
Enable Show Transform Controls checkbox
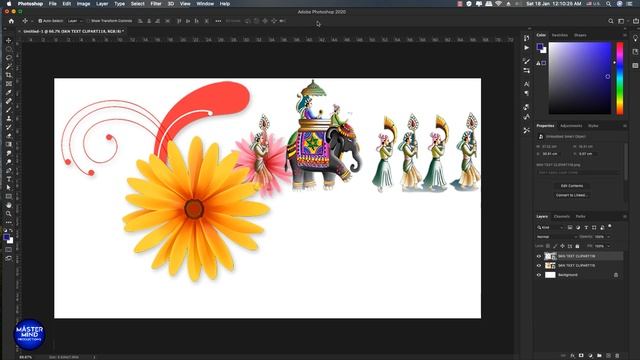(x=88, y=21)
